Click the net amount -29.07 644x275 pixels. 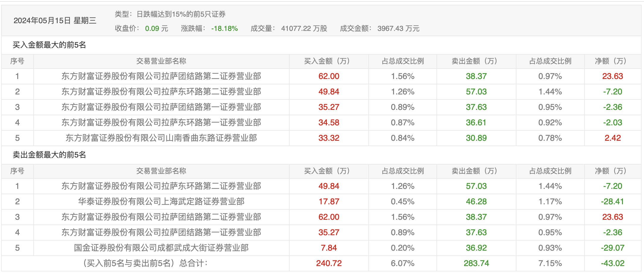point(612,248)
